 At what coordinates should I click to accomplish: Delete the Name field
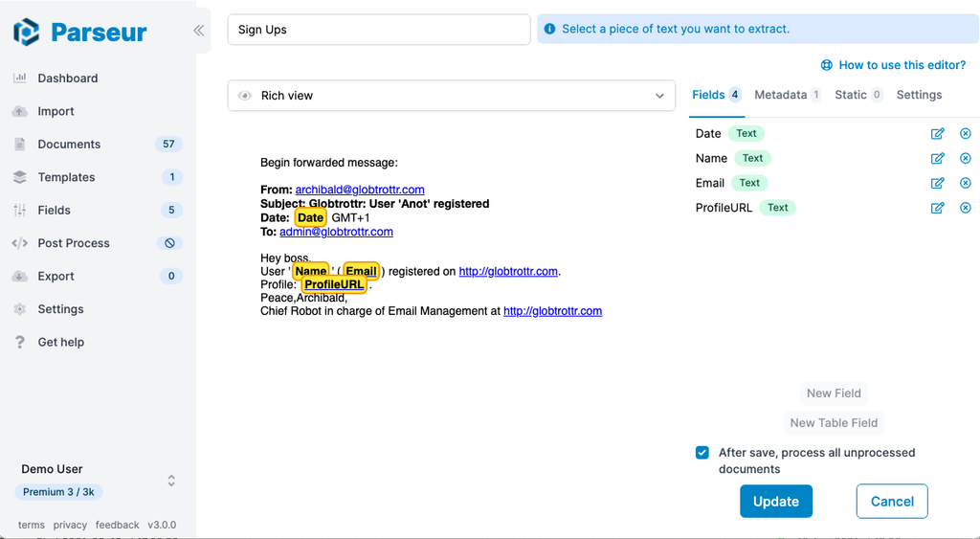pos(966,158)
